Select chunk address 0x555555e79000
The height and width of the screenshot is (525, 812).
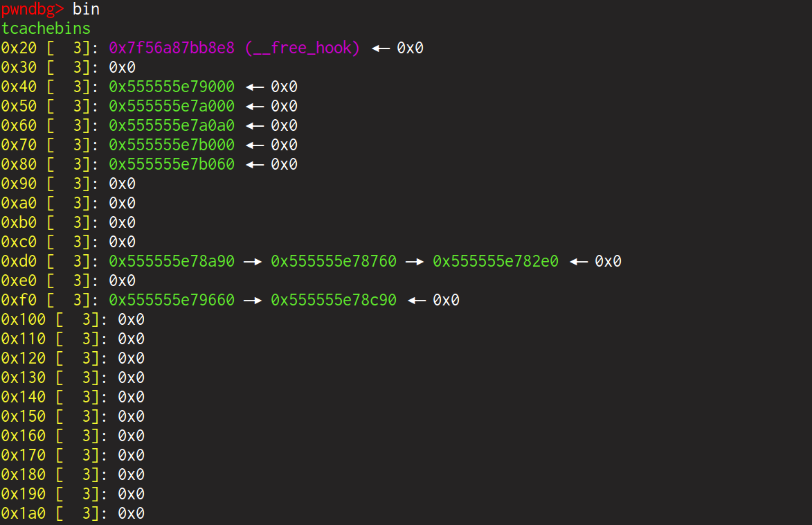tap(172, 87)
